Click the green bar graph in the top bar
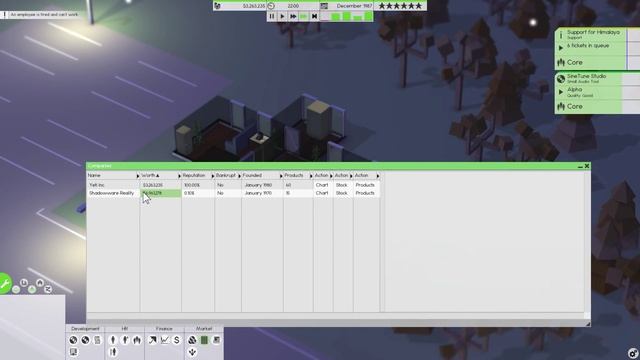This screenshot has height=360, width=640. click(x=346, y=16)
